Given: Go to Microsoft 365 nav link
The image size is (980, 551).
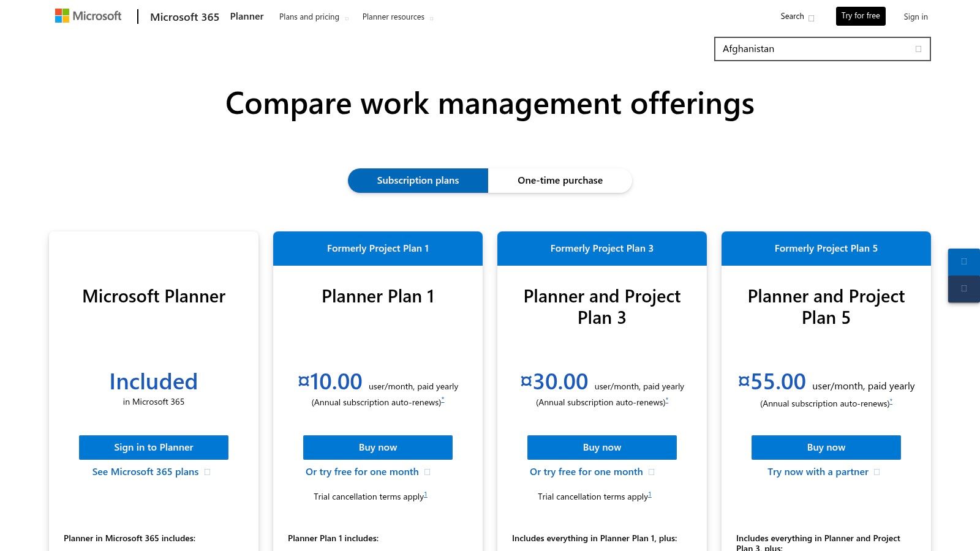Looking at the screenshot, I should click(x=184, y=17).
